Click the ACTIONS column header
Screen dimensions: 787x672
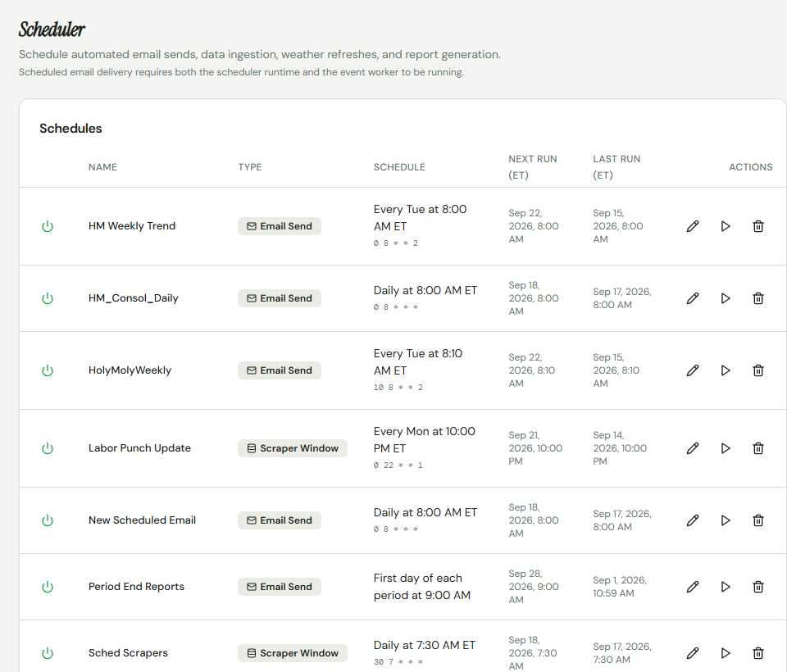click(750, 167)
